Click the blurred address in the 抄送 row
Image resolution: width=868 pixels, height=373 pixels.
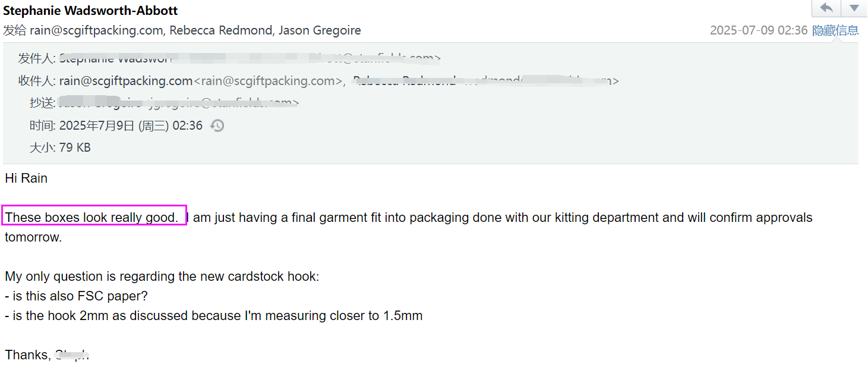178,103
